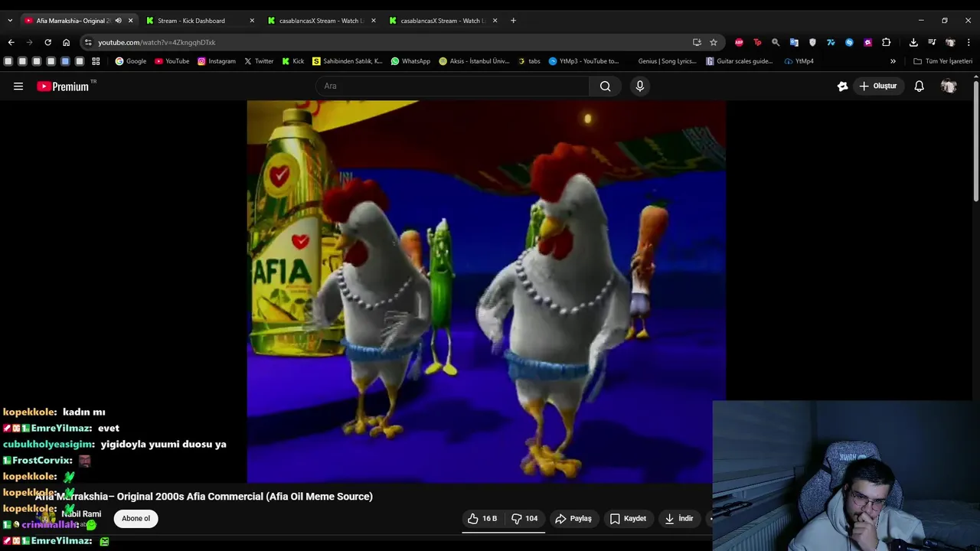
Task: Open the Oluştur create menu
Action: [877, 86]
